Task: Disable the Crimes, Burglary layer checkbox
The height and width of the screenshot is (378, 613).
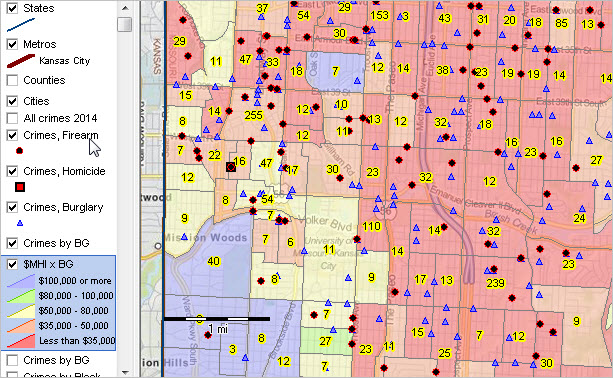Action: click(x=13, y=207)
